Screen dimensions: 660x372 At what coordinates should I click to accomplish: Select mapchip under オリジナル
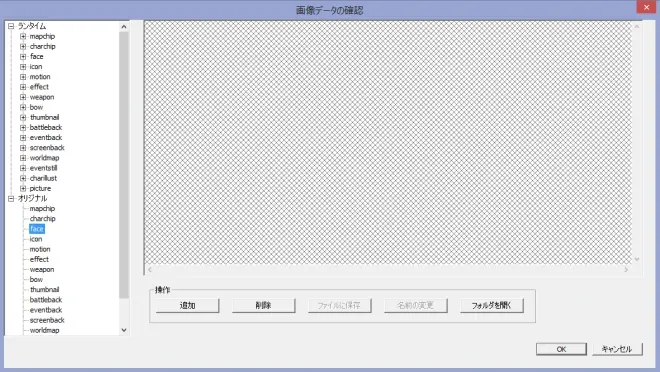(42, 208)
